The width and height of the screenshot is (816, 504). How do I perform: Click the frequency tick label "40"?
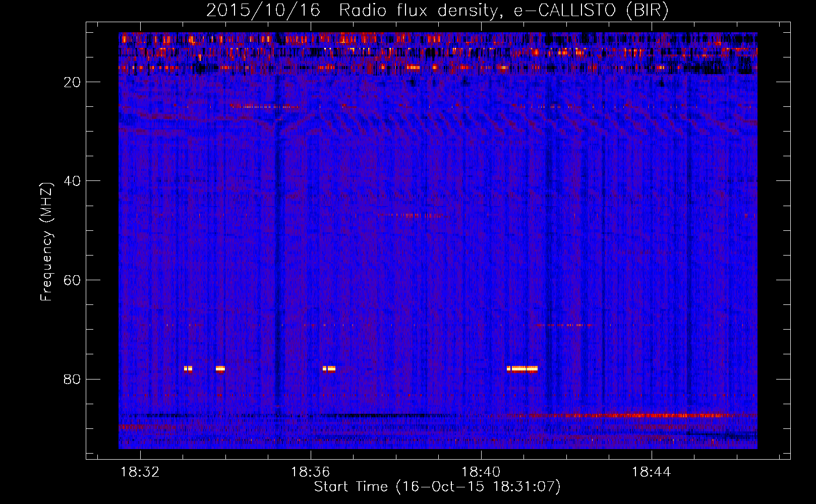pyautogui.click(x=72, y=181)
